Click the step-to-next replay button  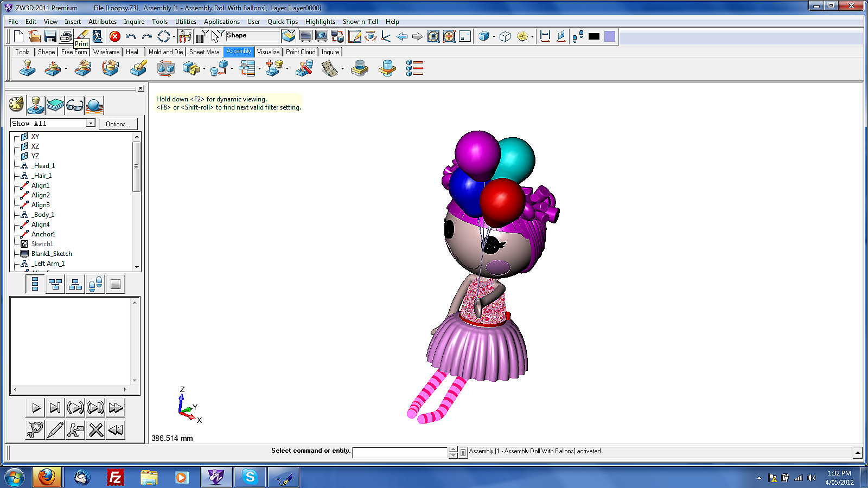pos(55,408)
